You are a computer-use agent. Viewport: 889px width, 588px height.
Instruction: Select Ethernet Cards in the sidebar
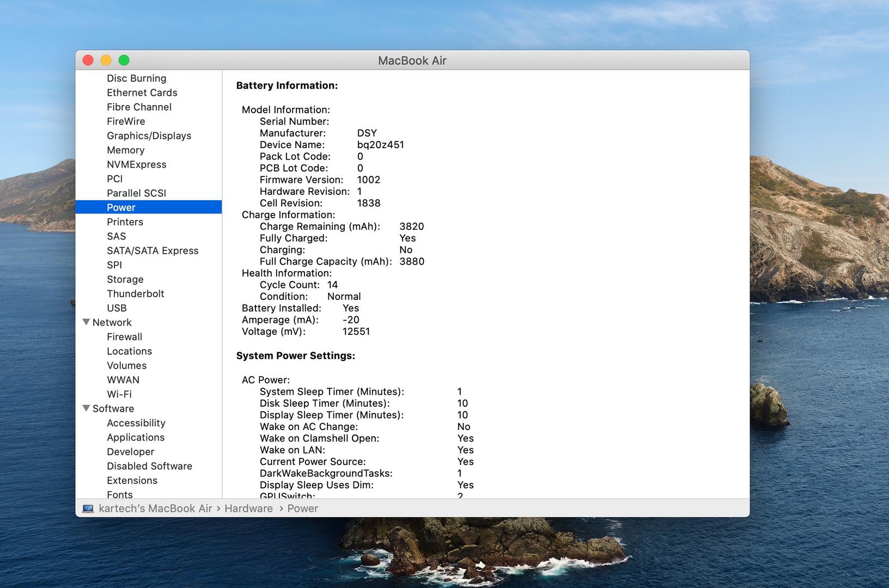click(x=142, y=93)
